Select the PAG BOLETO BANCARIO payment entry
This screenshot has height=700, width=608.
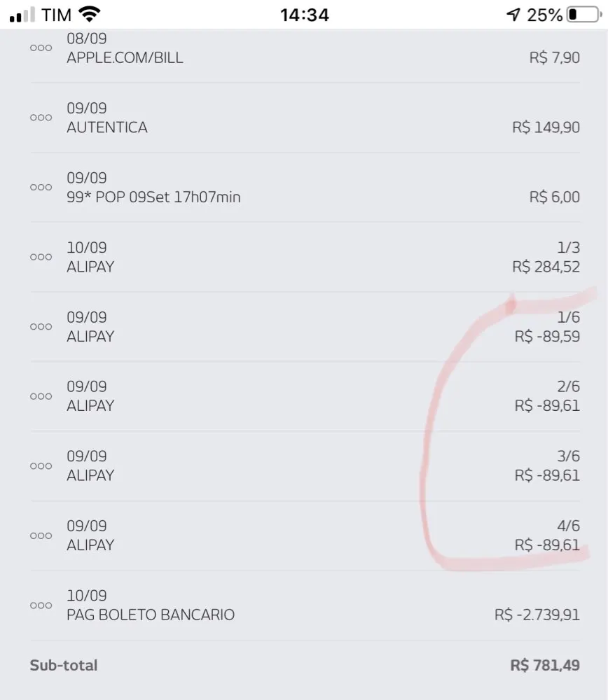pyautogui.click(x=151, y=615)
